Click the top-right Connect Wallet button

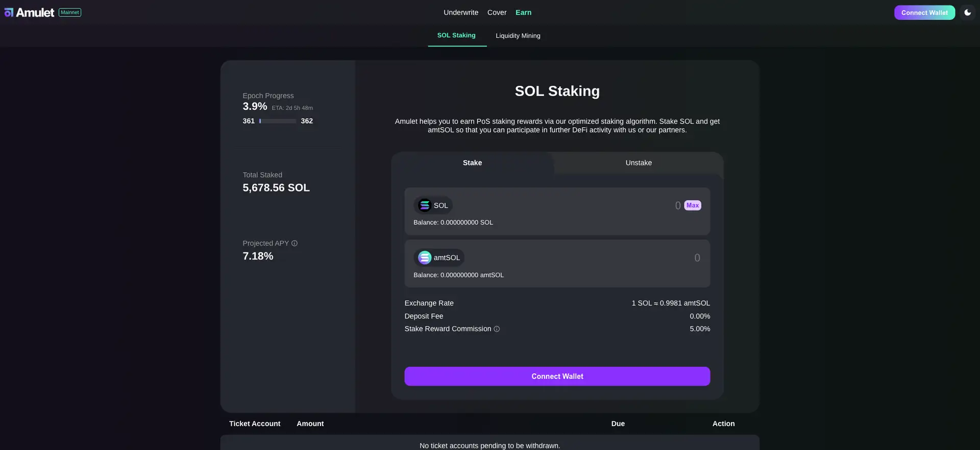924,13
